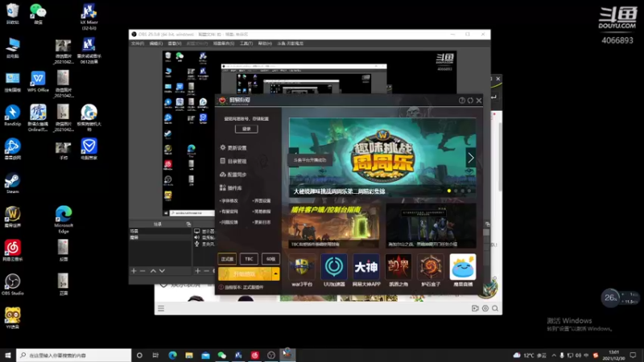Screen dimensions: 644x362
Task: Open WPS Office desktop shortcut
Action: tap(38, 81)
